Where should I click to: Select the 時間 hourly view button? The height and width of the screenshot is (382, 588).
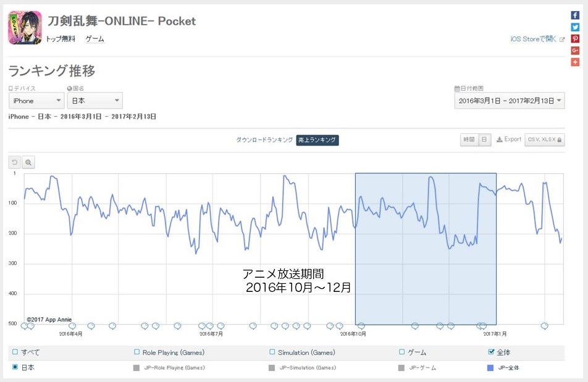(x=469, y=139)
